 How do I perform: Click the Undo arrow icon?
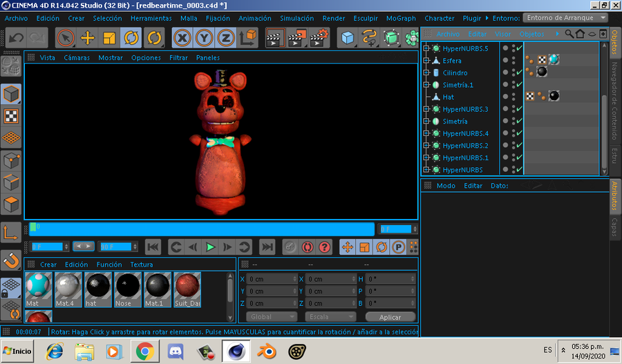click(17, 38)
